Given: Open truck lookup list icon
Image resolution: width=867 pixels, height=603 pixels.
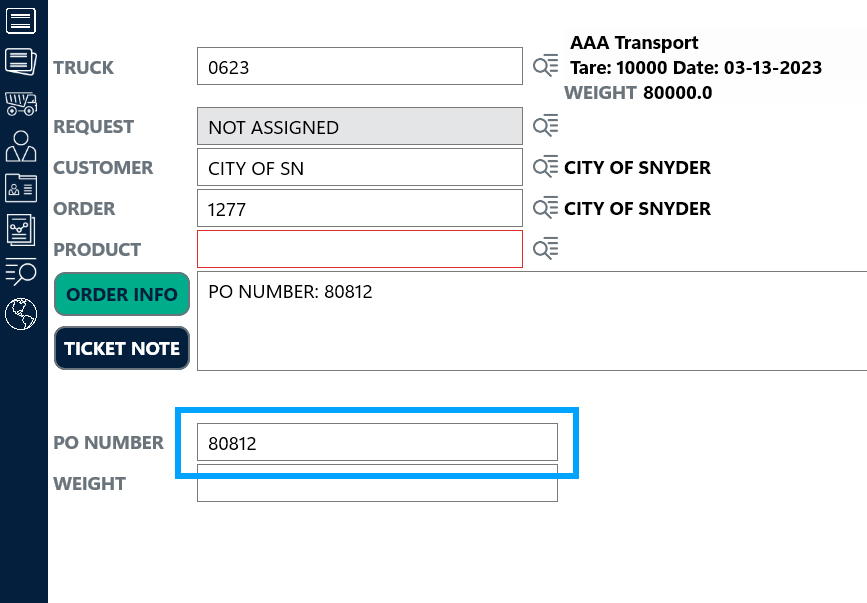Looking at the screenshot, I should [545, 67].
